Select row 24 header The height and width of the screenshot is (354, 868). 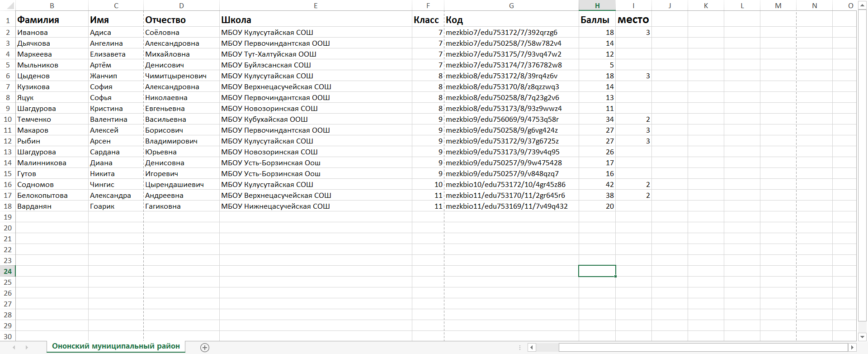[8, 271]
